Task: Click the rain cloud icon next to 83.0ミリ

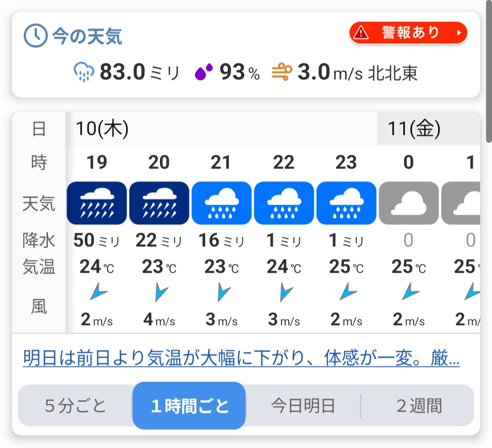Action: [84, 72]
